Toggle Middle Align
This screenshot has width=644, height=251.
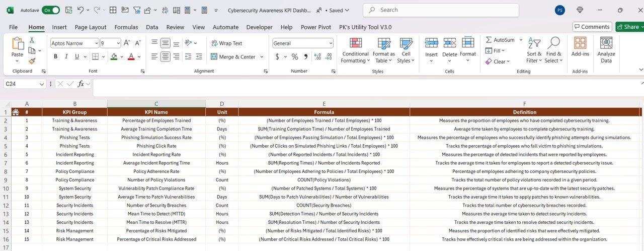pos(165,43)
